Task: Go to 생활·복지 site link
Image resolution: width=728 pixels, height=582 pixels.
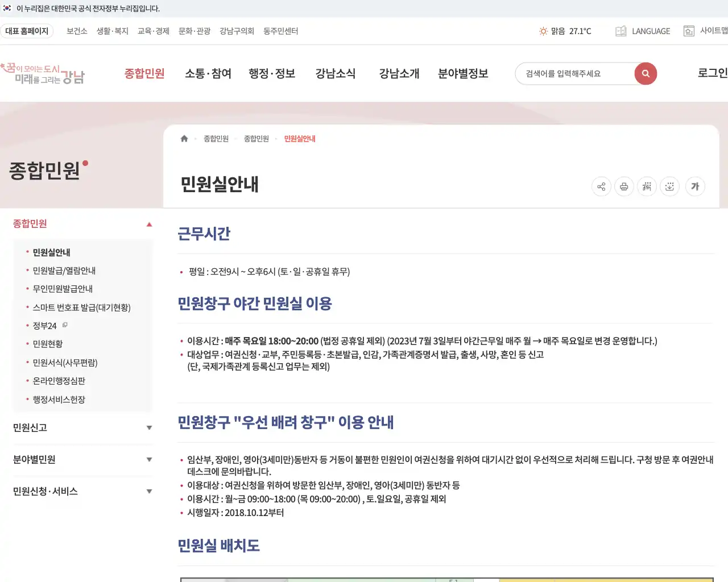Action: (x=113, y=31)
